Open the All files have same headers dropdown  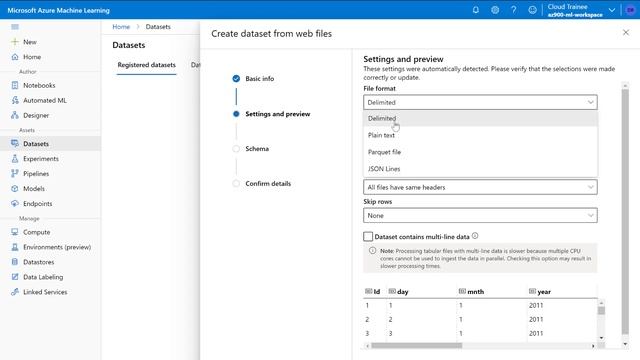(x=480, y=187)
